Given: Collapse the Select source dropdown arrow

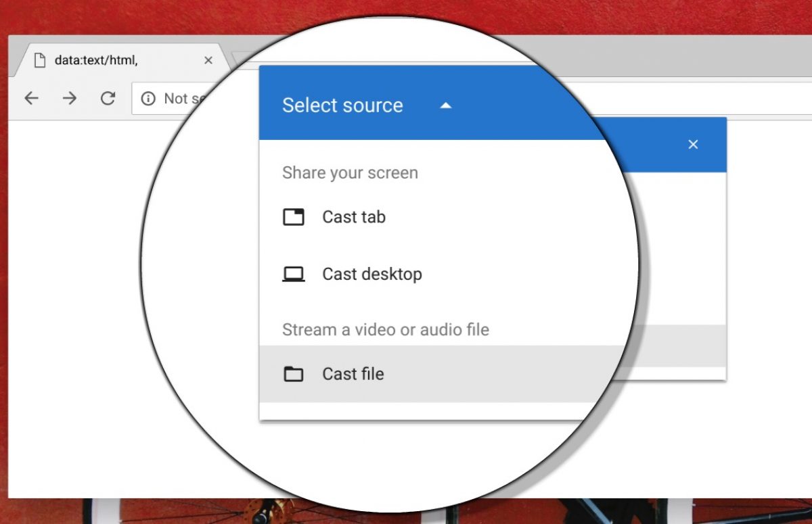Looking at the screenshot, I should (445, 105).
